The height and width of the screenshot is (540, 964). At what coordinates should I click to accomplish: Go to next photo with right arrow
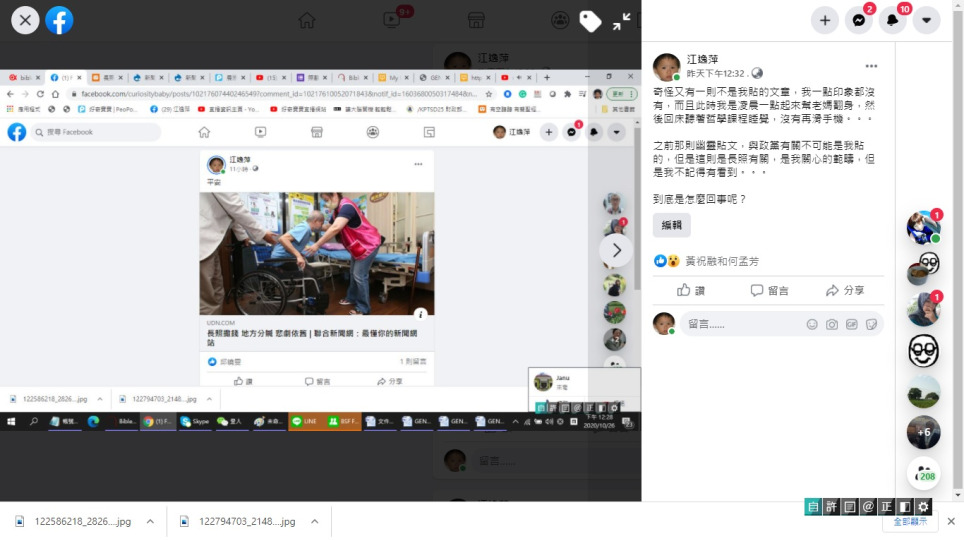tap(616, 250)
